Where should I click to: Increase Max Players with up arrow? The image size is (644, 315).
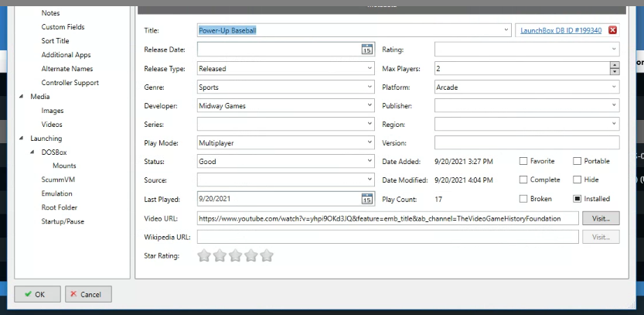pos(615,65)
